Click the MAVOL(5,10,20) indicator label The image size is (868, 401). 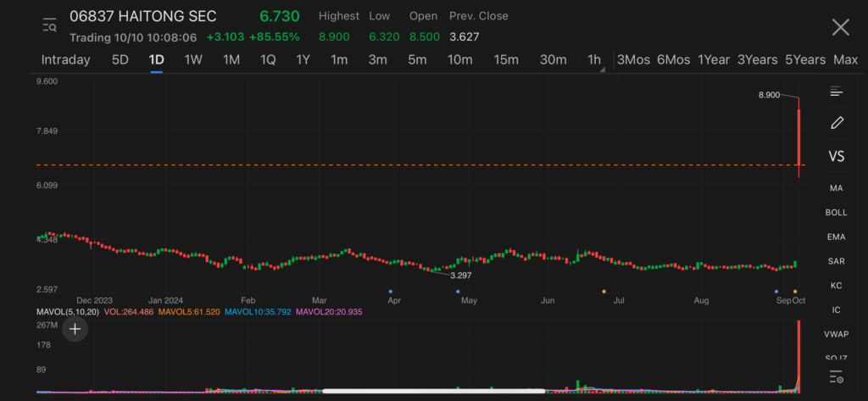coord(68,312)
